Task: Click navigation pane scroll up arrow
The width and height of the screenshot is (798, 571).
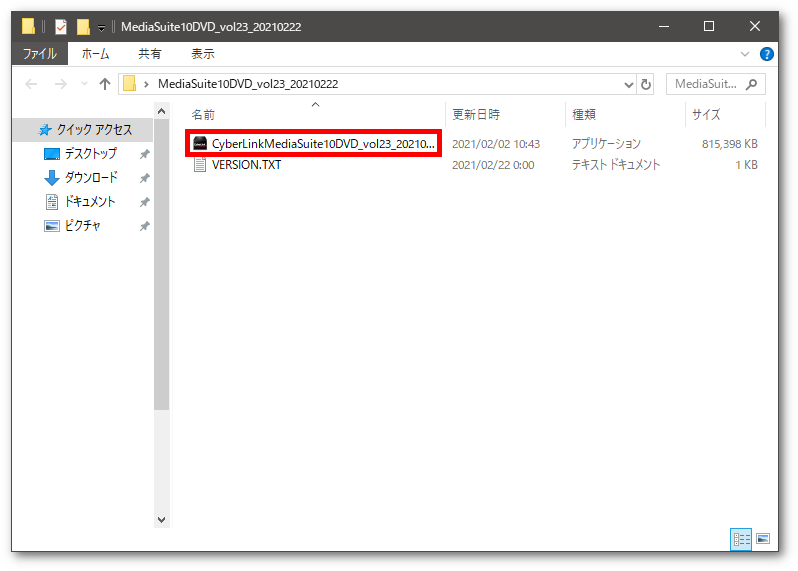Action: (161, 111)
